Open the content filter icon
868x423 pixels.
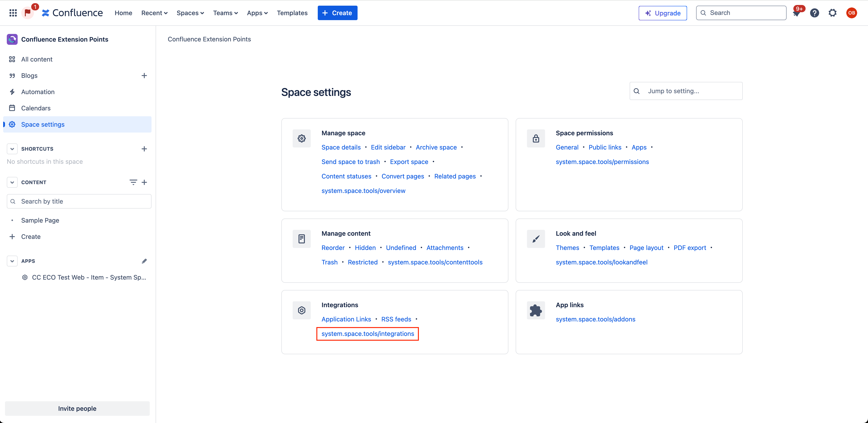click(x=133, y=182)
